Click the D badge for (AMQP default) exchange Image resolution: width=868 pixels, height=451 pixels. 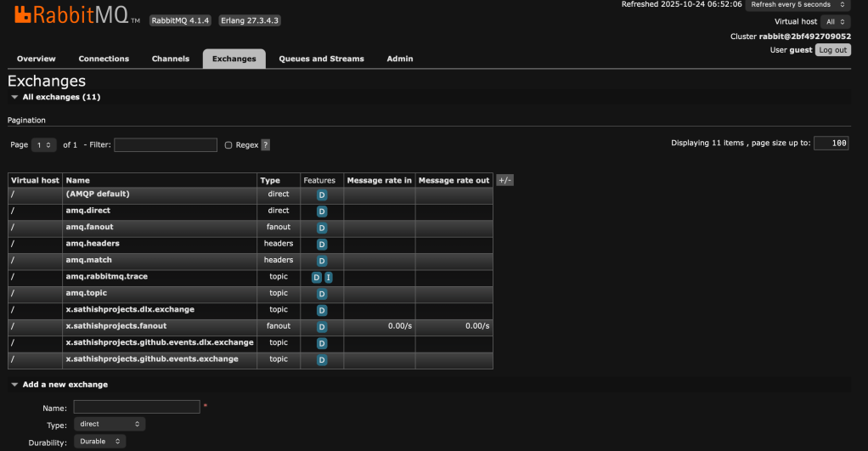pos(322,195)
